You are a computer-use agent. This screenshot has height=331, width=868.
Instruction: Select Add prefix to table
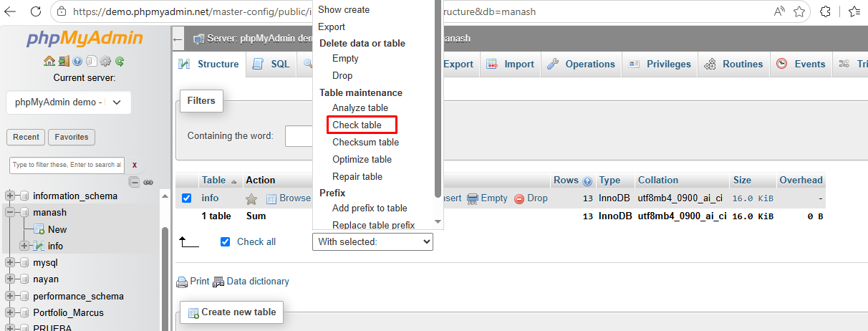point(370,208)
